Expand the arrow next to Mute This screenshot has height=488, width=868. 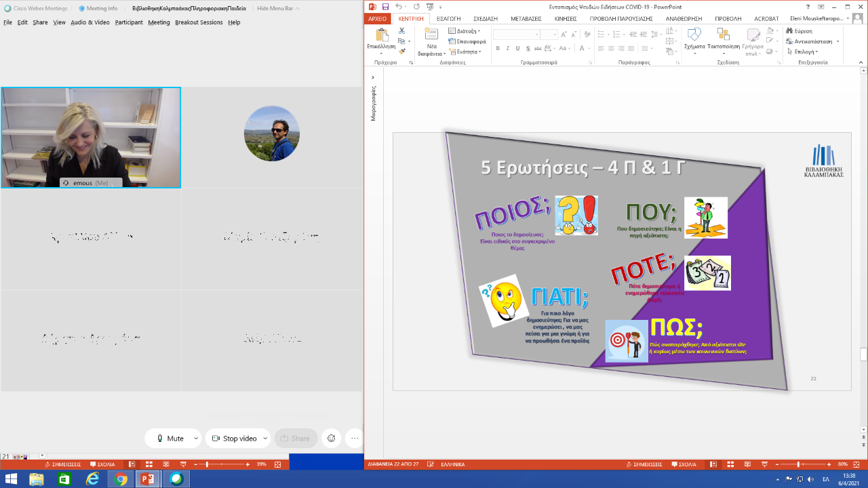[196, 439]
